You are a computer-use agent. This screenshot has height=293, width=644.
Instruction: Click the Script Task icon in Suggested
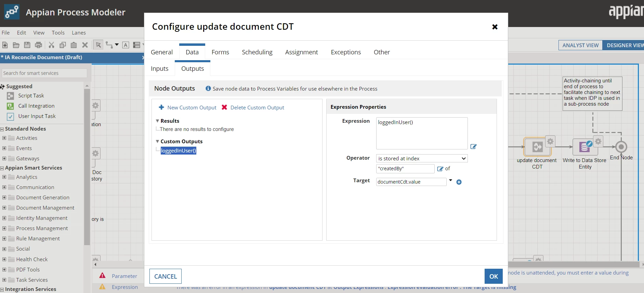click(x=11, y=96)
